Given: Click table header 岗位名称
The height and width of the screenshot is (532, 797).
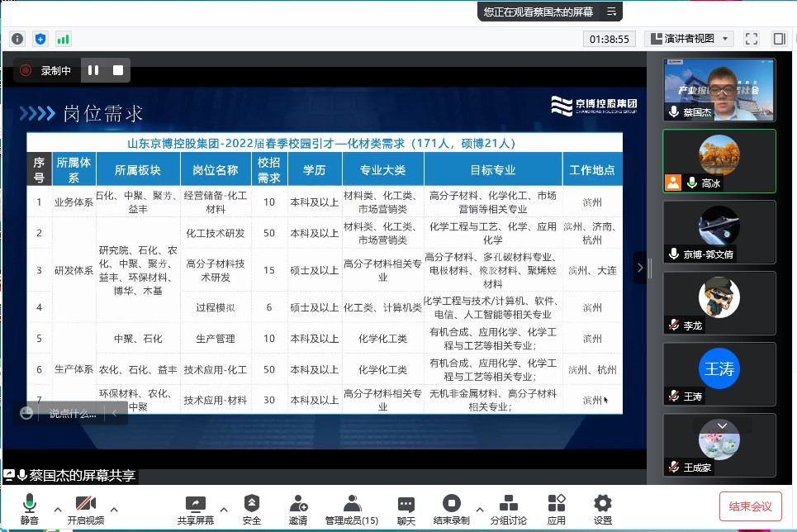Looking at the screenshot, I should pyautogui.click(x=215, y=170).
